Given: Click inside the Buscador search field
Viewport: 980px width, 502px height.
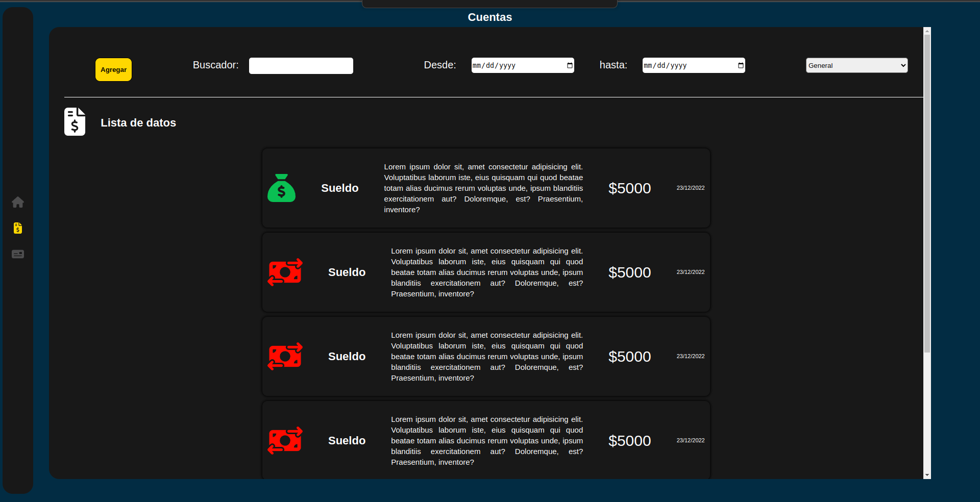Looking at the screenshot, I should [301, 65].
